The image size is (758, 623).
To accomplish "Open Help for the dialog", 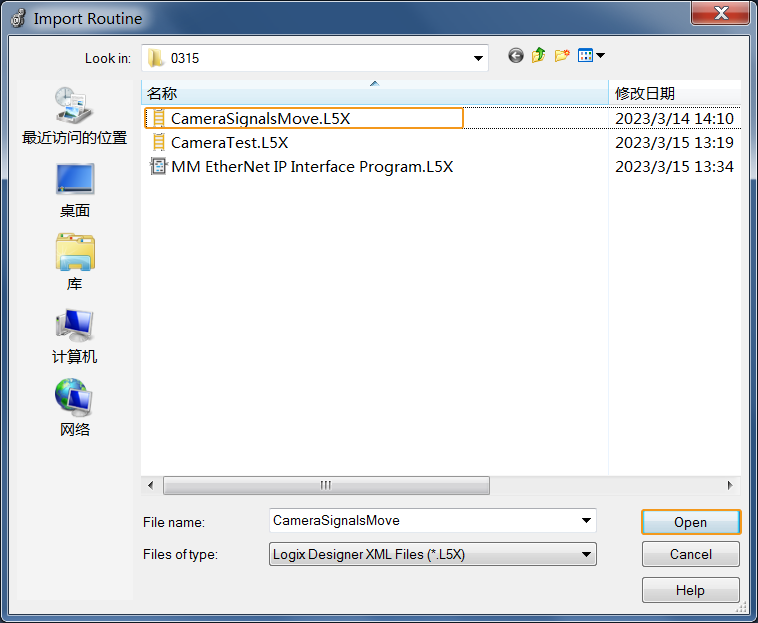I will (x=691, y=590).
